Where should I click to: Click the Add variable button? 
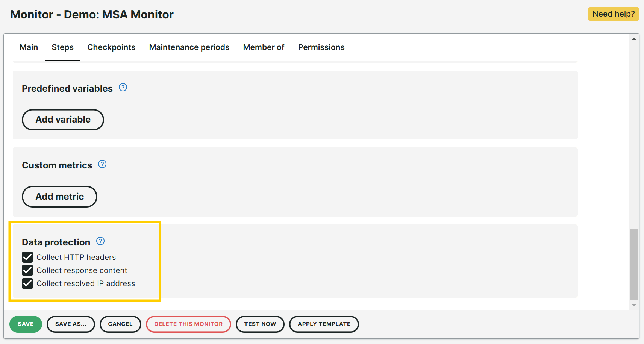63,120
